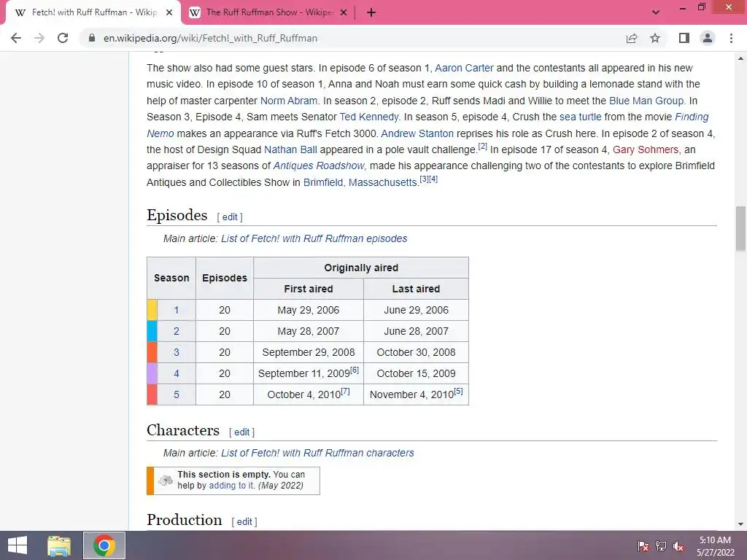747x560 pixels.
Task: Open File Explorer from the taskbar
Action: [59, 545]
